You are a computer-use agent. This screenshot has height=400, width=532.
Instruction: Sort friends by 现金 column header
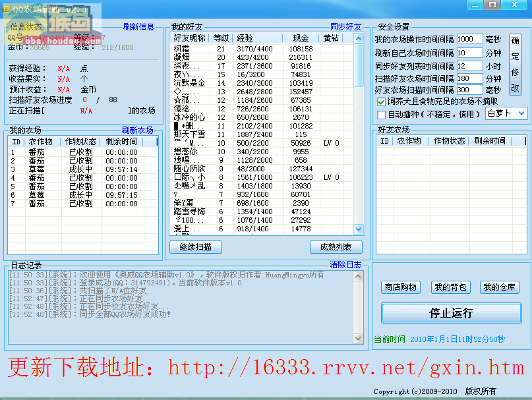[x=301, y=38]
